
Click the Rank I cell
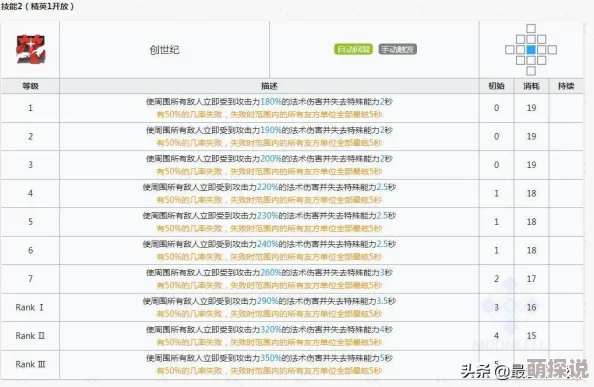30,307
